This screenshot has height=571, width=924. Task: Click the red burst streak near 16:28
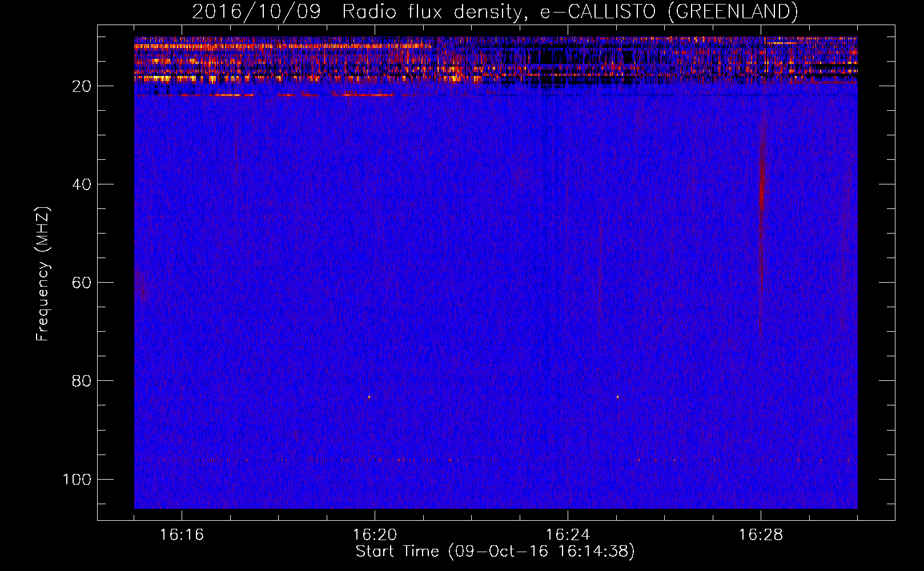pos(762,223)
